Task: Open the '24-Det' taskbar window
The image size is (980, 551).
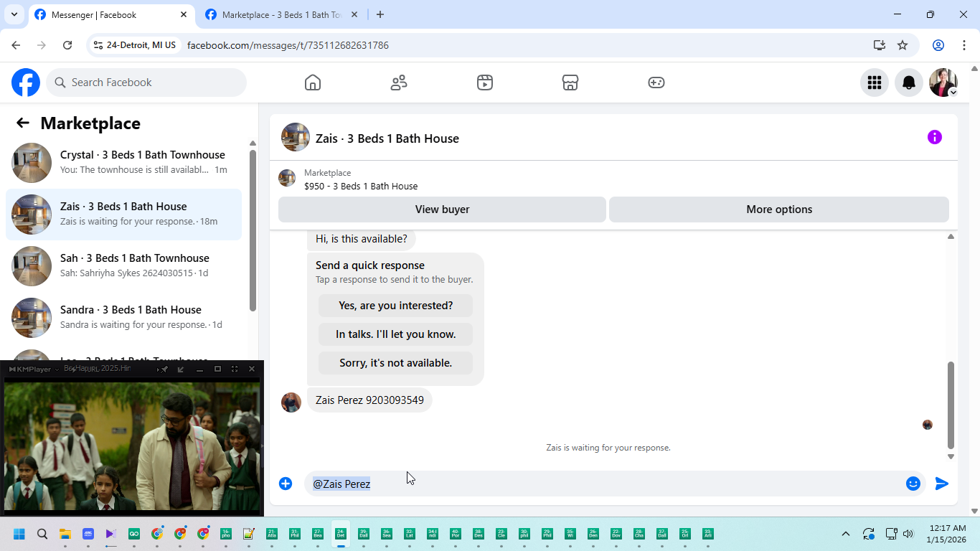Action: point(341,534)
